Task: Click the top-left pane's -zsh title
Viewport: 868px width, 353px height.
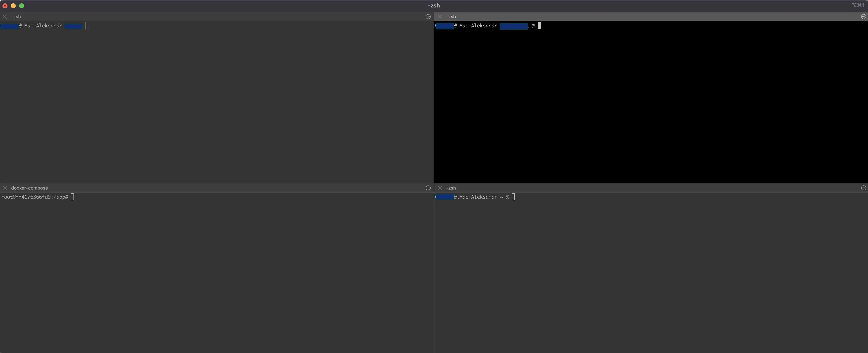Action: tap(16, 17)
